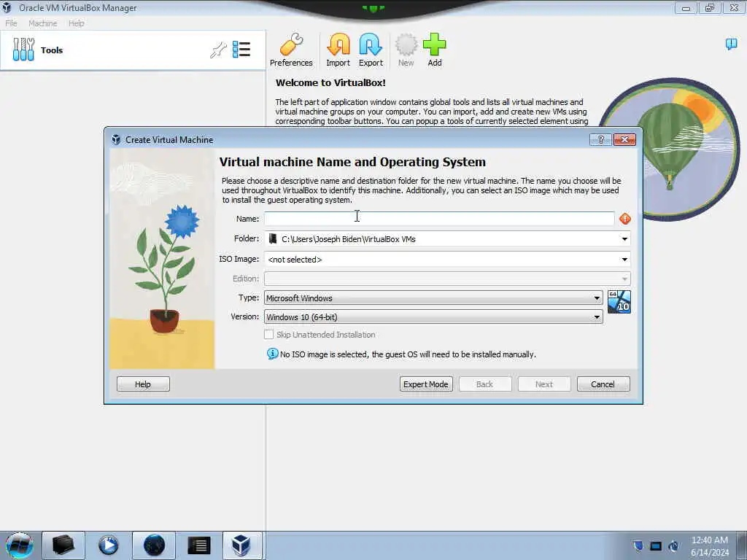Click the blue help bubble icon at right
This screenshot has width=747, height=560.
731,44
